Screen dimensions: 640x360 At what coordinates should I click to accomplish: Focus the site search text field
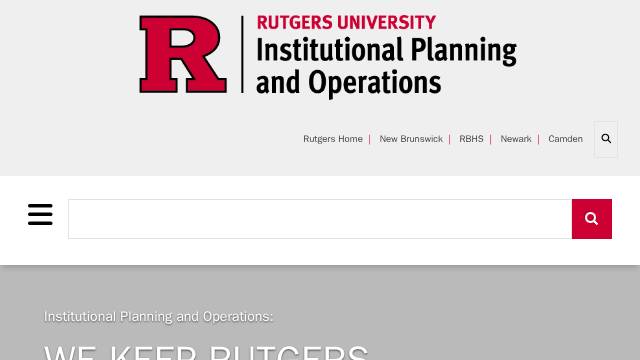[320, 219]
